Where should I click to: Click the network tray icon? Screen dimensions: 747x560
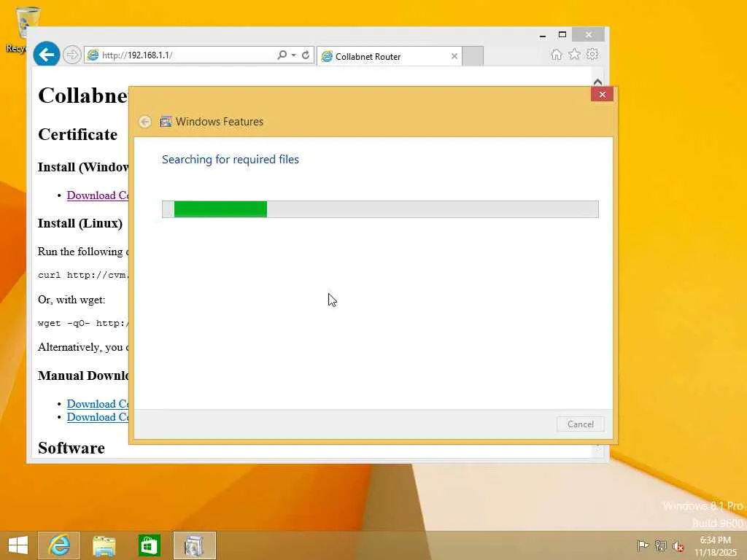(x=660, y=545)
